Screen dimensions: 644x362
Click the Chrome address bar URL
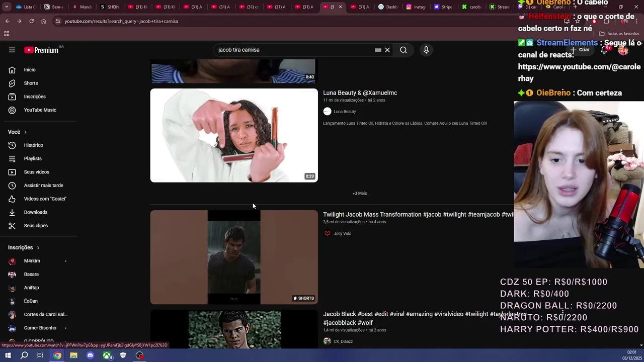tap(121, 21)
